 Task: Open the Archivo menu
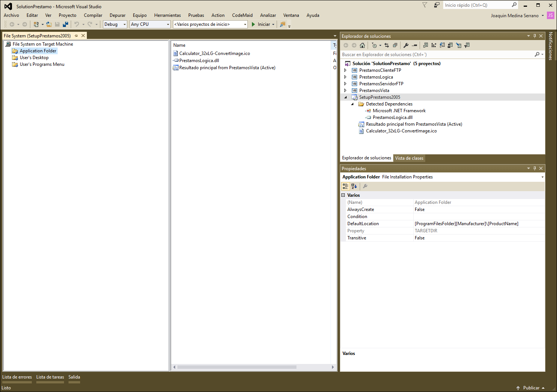click(x=11, y=15)
